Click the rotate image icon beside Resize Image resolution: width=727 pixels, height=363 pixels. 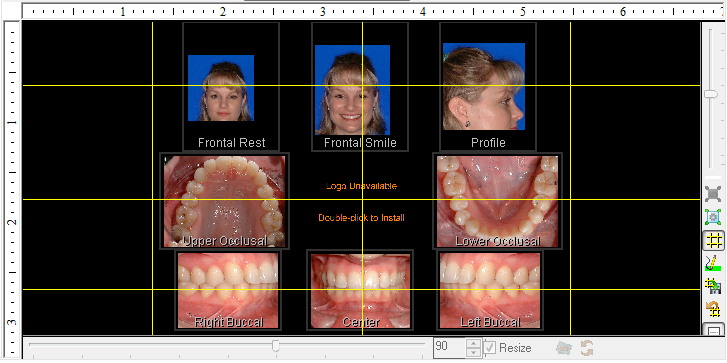pos(563,348)
